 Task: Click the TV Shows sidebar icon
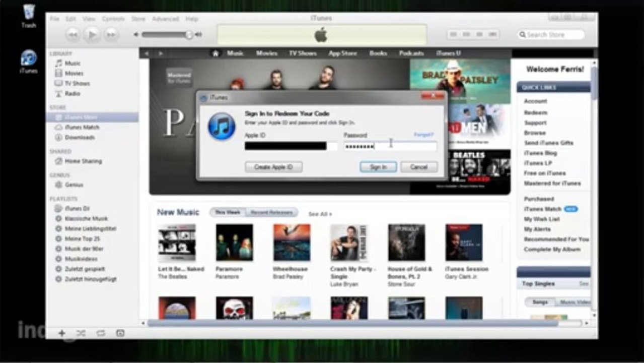click(58, 83)
